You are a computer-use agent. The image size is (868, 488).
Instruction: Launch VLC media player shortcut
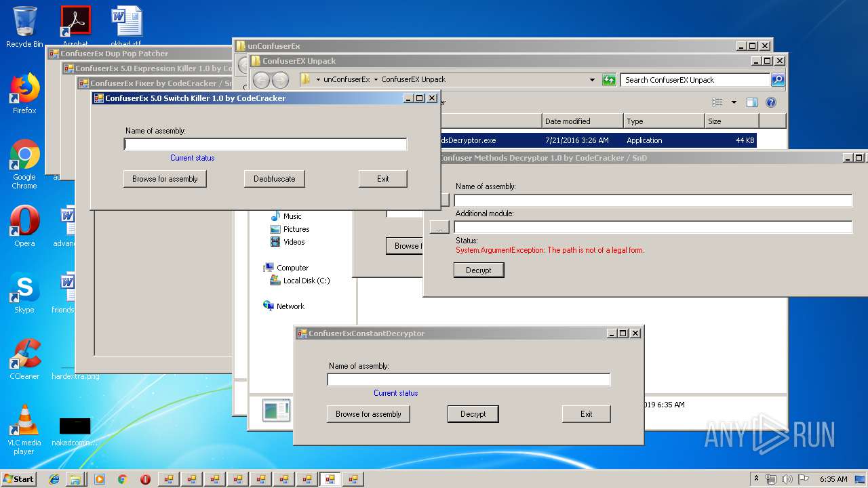click(x=24, y=430)
